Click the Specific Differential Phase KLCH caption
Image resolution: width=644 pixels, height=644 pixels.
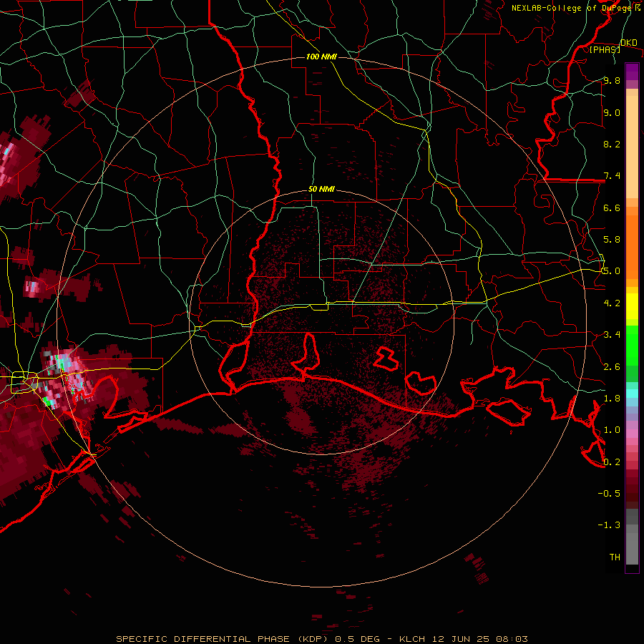pos(322,639)
